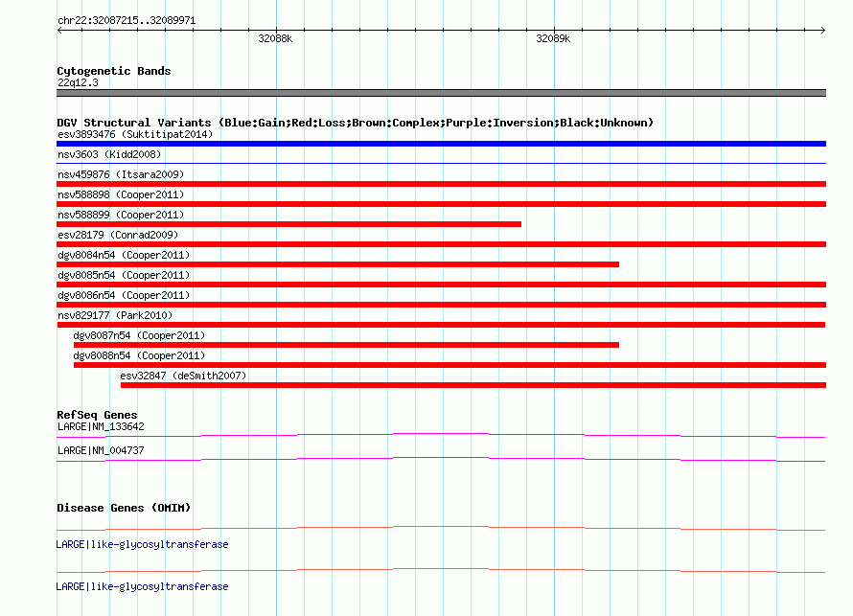
Task: Click the 32089k ruler tick label
Action: [553, 38]
